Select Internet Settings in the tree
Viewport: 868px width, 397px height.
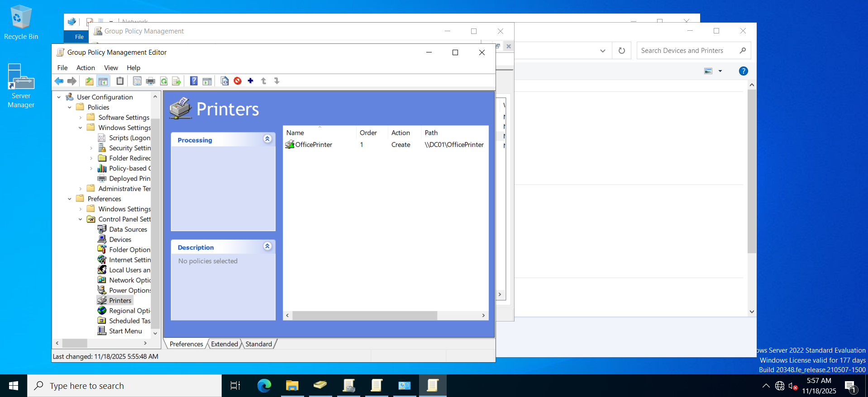(x=130, y=260)
